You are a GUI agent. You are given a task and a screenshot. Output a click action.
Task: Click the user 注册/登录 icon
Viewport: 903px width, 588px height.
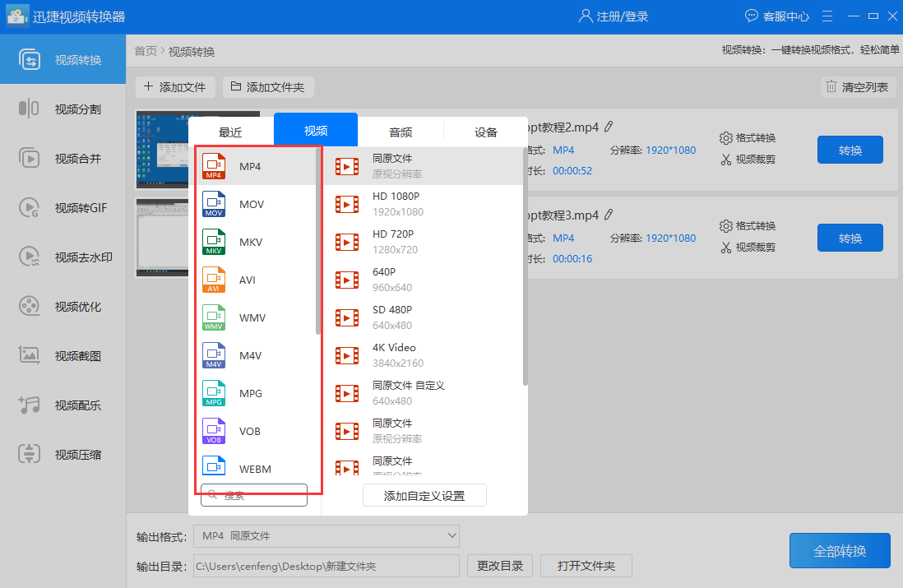(585, 16)
